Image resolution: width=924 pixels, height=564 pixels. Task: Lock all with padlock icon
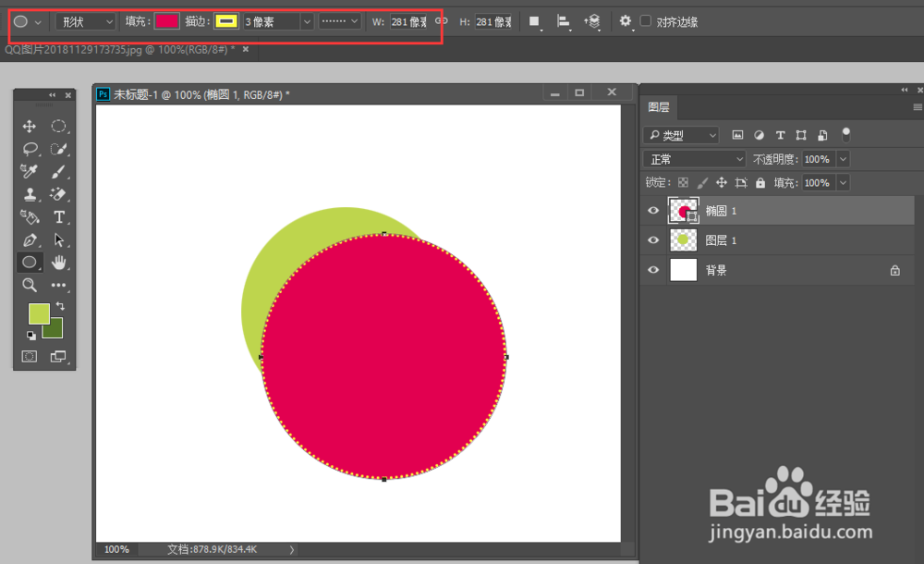coord(760,183)
